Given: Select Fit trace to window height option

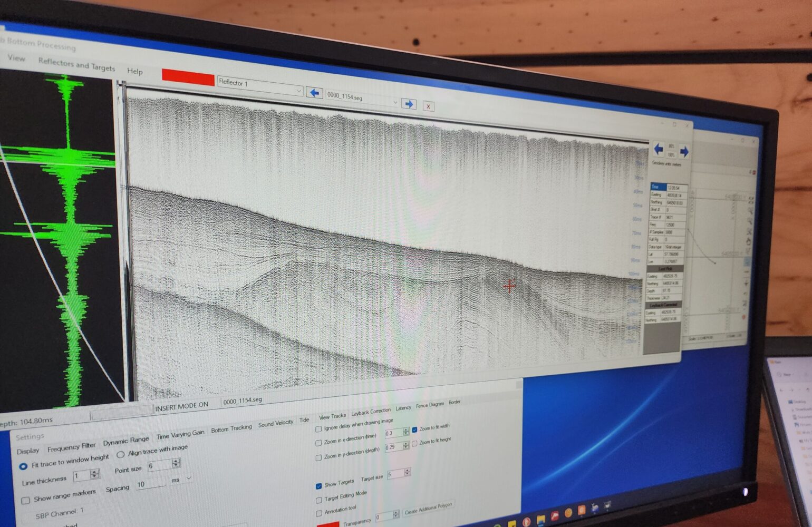Looking at the screenshot, I should [23, 466].
